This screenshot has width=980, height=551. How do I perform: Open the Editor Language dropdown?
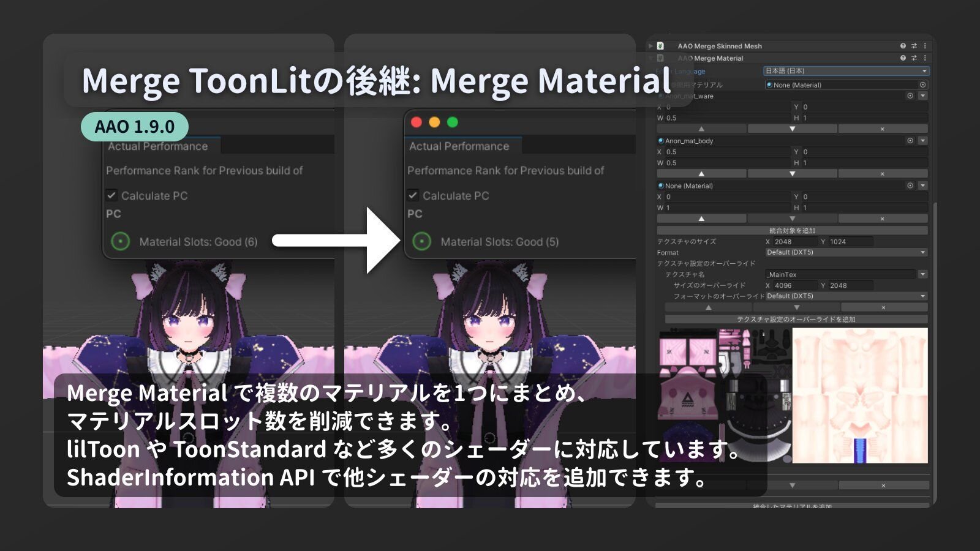pyautogui.click(x=846, y=71)
